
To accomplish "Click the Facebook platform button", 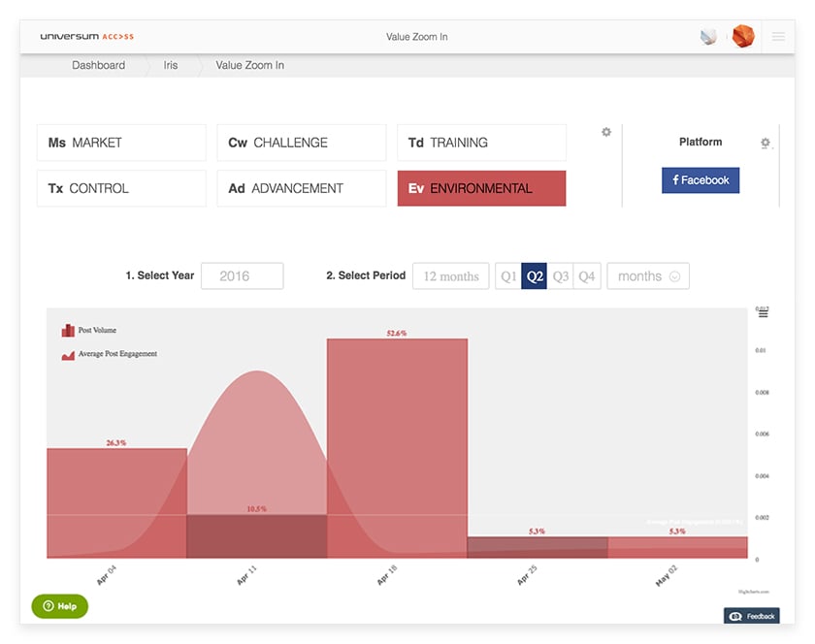I will point(701,180).
